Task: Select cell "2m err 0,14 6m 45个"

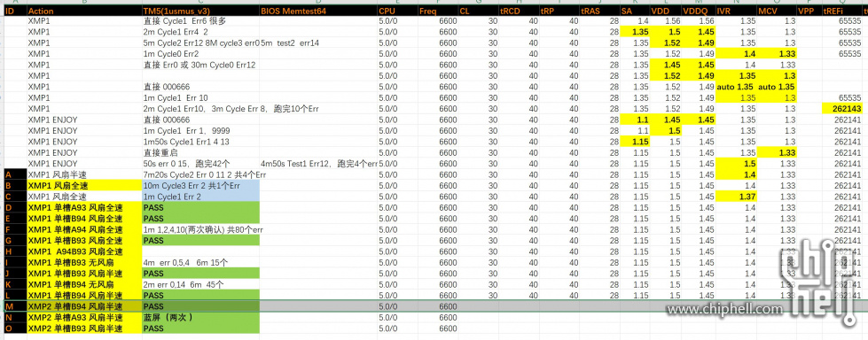Action: [200, 285]
